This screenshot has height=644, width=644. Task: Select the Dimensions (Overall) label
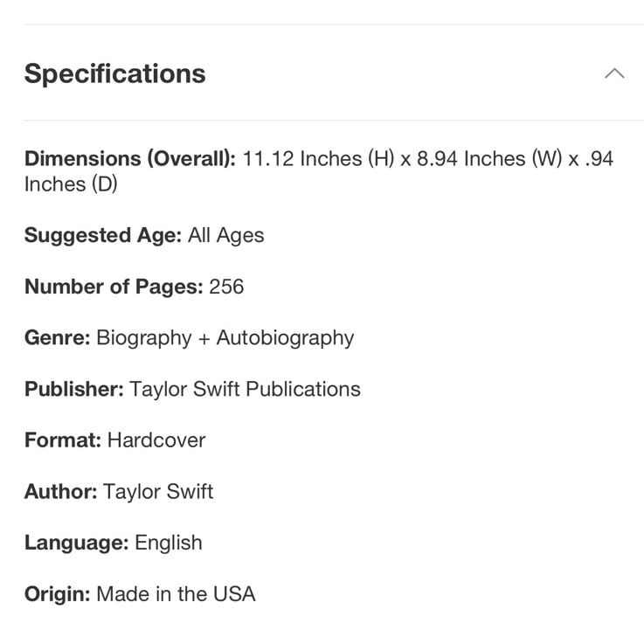tap(130, 159)
